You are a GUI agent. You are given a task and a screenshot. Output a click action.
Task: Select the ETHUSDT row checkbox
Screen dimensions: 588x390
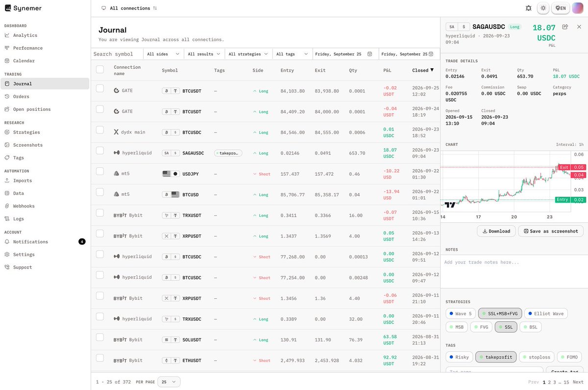pyautogui.click(x=100, y=358)
